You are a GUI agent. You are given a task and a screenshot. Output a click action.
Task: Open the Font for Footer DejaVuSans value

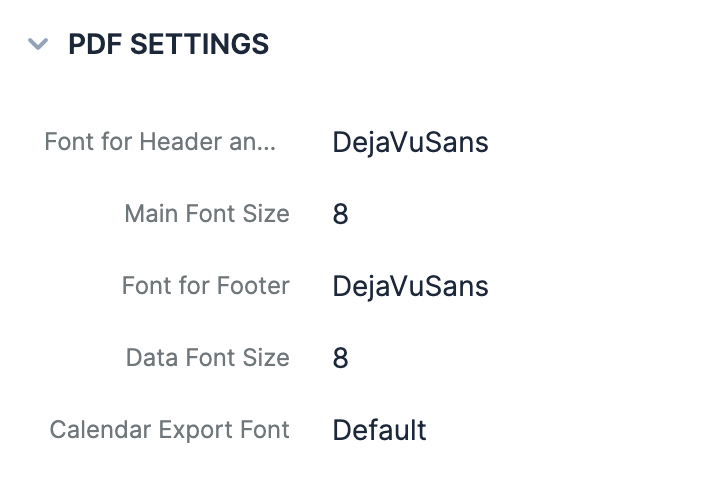tap(410, 286)
